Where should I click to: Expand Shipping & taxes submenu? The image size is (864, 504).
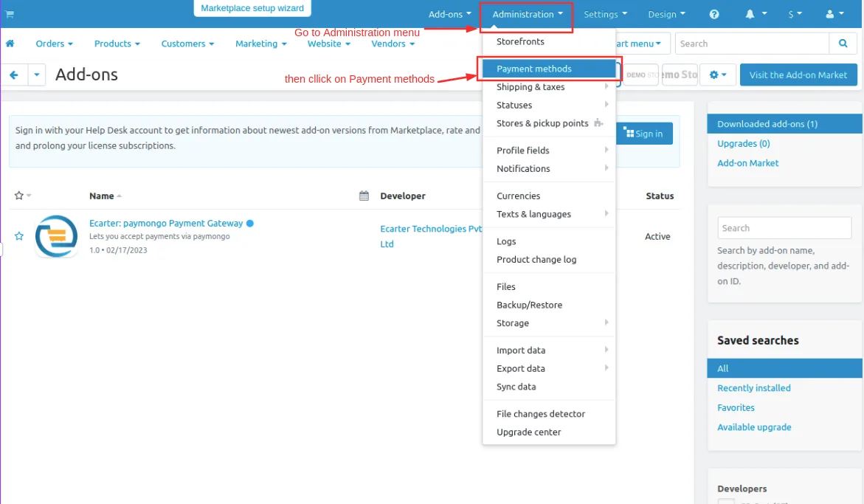pyautogui.click(x=549, y=87)
